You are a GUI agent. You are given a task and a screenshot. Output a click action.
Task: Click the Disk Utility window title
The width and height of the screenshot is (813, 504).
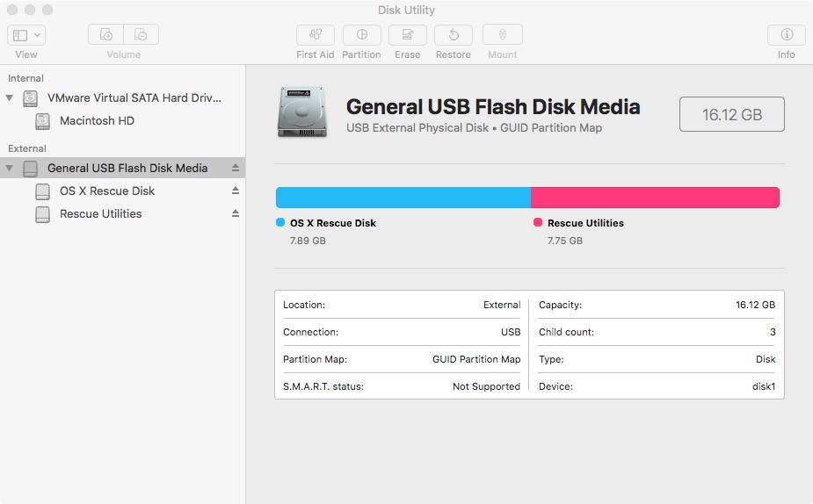pyautogui.click(x=406, y=10)
